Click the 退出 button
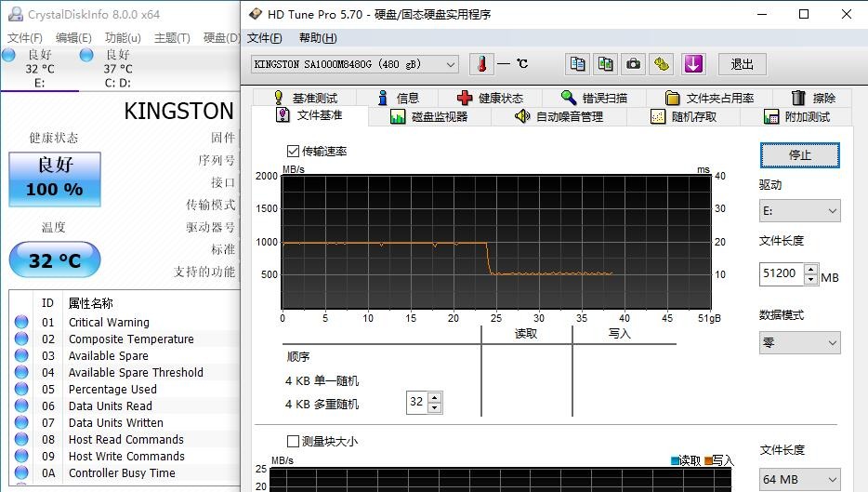This screenshot has height=492, width=868. 742,64
